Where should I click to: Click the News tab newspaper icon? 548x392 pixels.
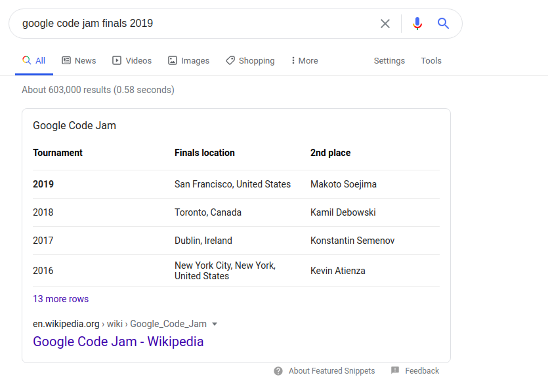pyautogui.click(x=66, y=60)
